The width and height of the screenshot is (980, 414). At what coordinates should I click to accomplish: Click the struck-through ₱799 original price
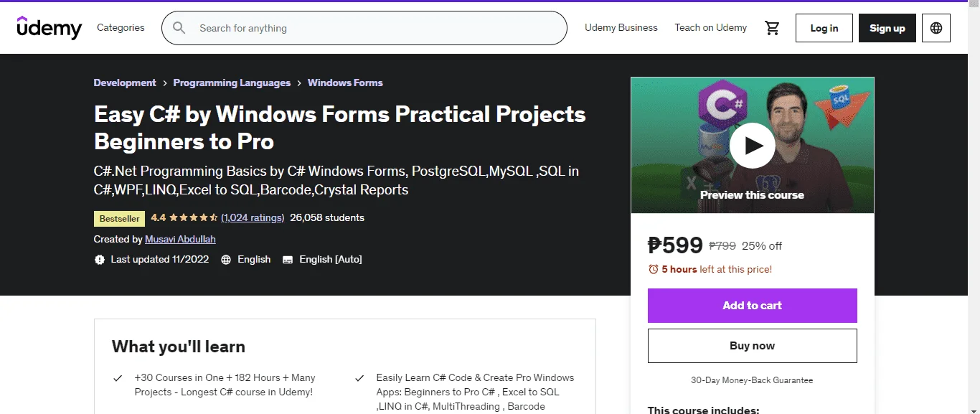point(722,245)
